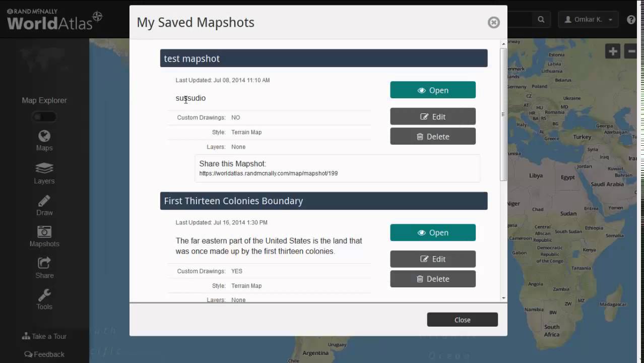Open First Thirteen Colonies Boundary mapshot
Screen dimensions: 644x363
pos(433,232)
